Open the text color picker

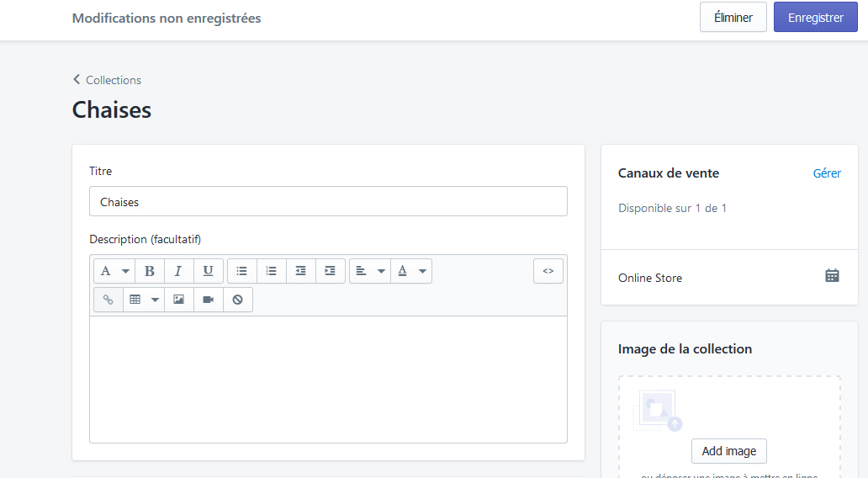[411, 271]
